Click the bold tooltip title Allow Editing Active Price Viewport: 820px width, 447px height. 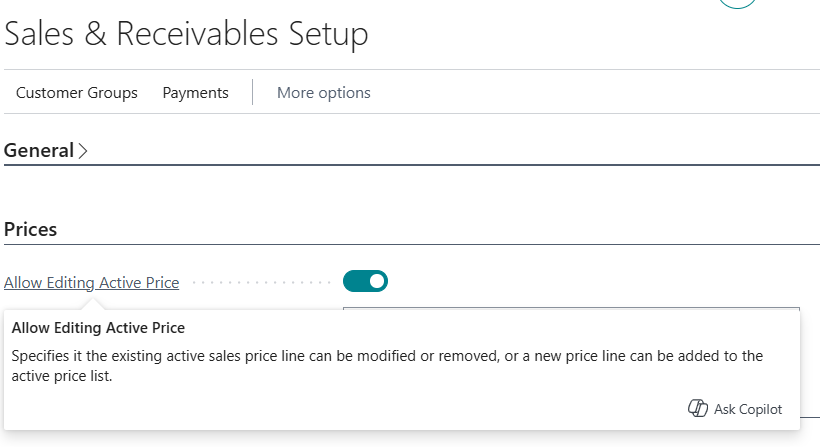[98, 328]
